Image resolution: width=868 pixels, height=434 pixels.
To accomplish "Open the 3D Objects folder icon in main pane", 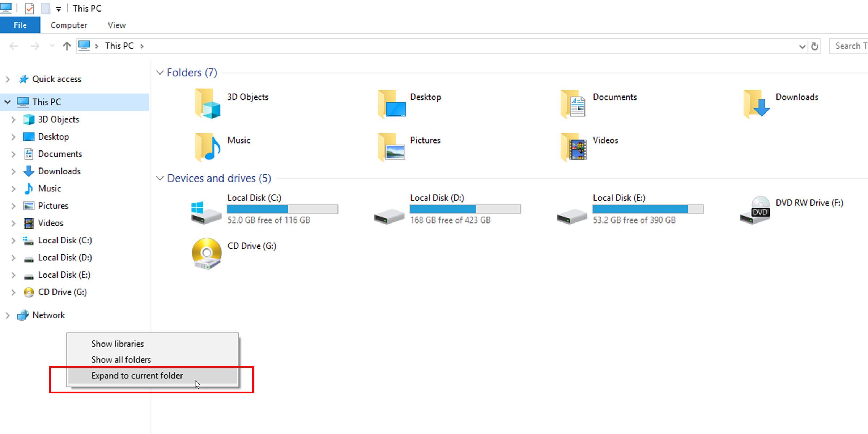I will click(207, 104).
